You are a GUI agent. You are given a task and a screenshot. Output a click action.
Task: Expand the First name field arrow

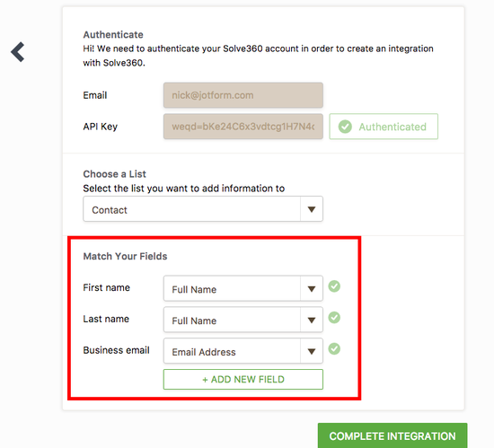(x=312, y=289)
